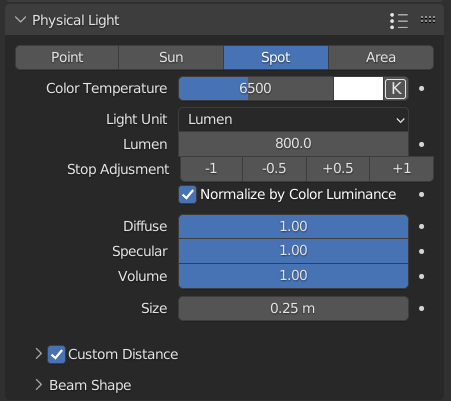Click the Stop Adjusment label text
The height and width of the screenshot is (401, 451).
118,169
